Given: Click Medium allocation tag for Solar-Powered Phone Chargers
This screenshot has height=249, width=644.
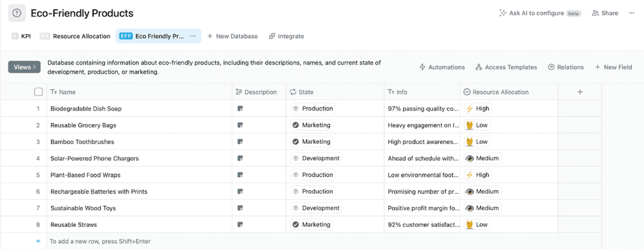Looking at the screenshot, I should (x=482, y=158).
